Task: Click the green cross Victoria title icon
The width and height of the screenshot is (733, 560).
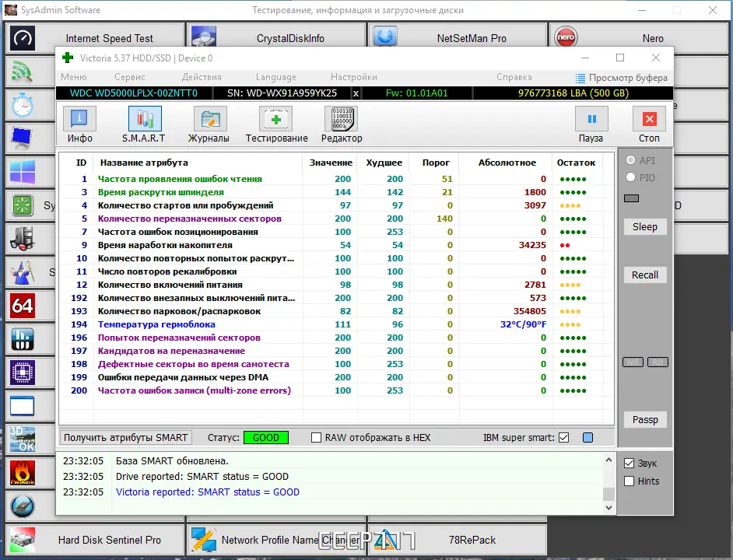Action: point(68,58)
